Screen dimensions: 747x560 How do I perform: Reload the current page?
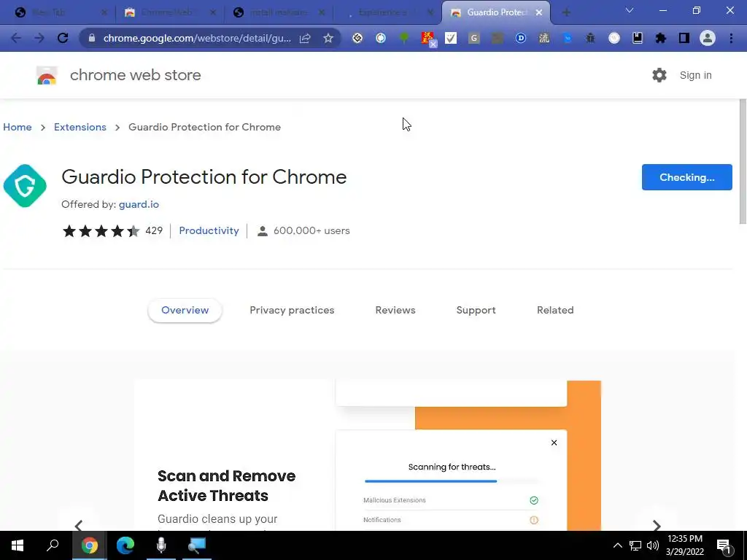pyautogui.click(x=63, y=38)
